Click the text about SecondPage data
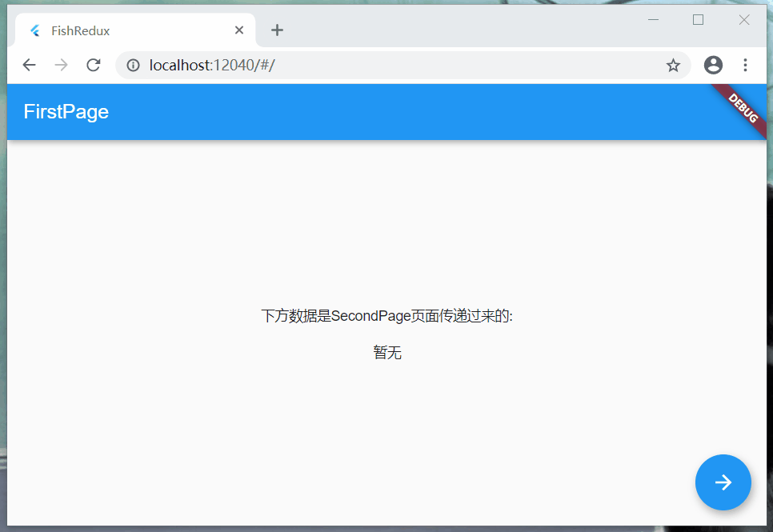Image resolution: width=773 pixels, height=532 pixels. tap(386, 315)
